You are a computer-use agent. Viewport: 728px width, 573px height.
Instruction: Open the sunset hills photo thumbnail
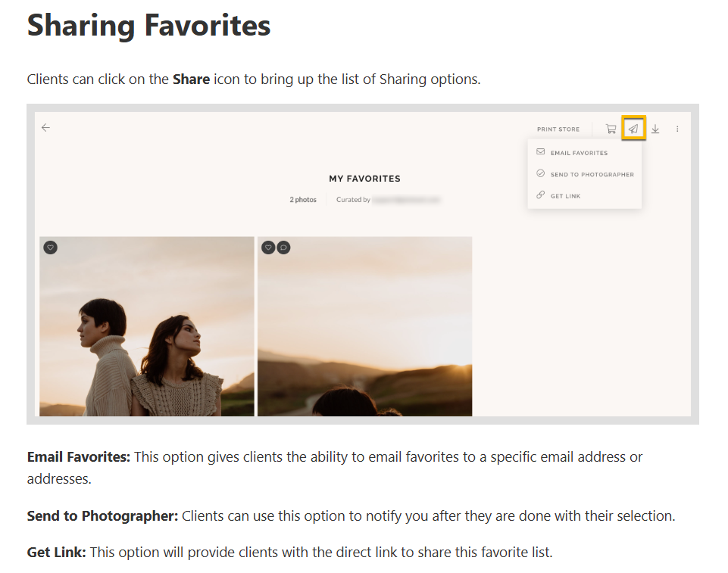[365, 326]
